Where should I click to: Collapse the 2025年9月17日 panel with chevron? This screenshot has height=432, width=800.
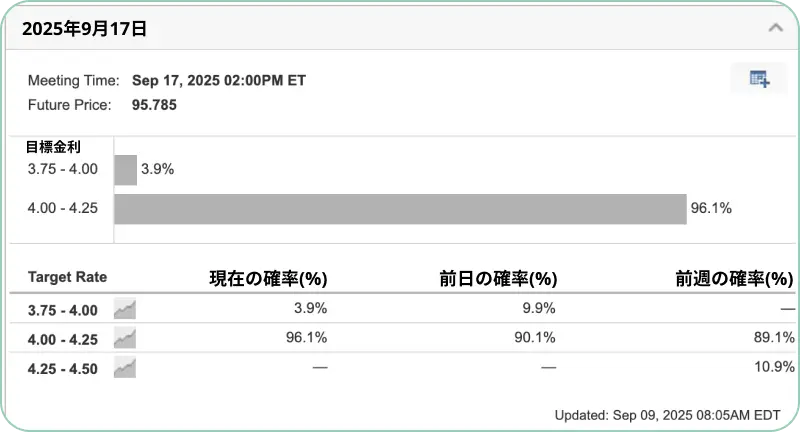click(776, 28)
